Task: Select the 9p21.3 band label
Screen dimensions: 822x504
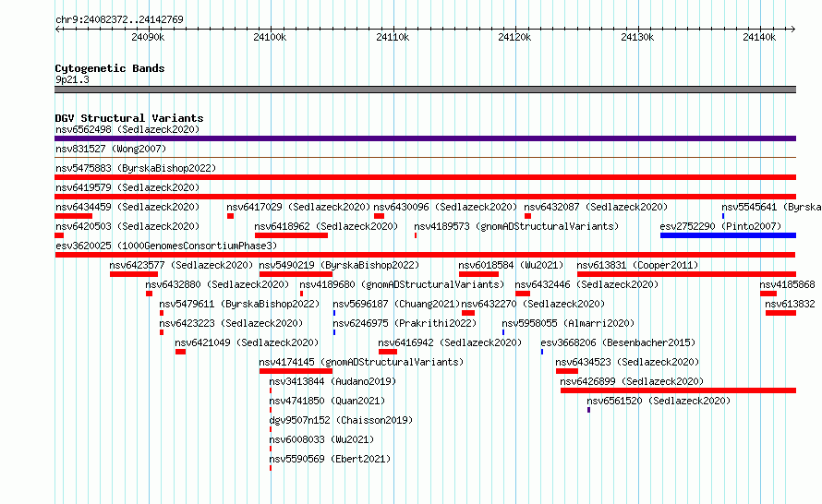Action: coord(72,79)
